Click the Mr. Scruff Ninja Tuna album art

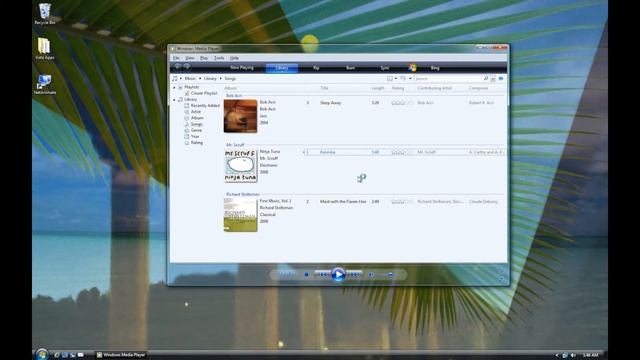click(x=240, y=166)
